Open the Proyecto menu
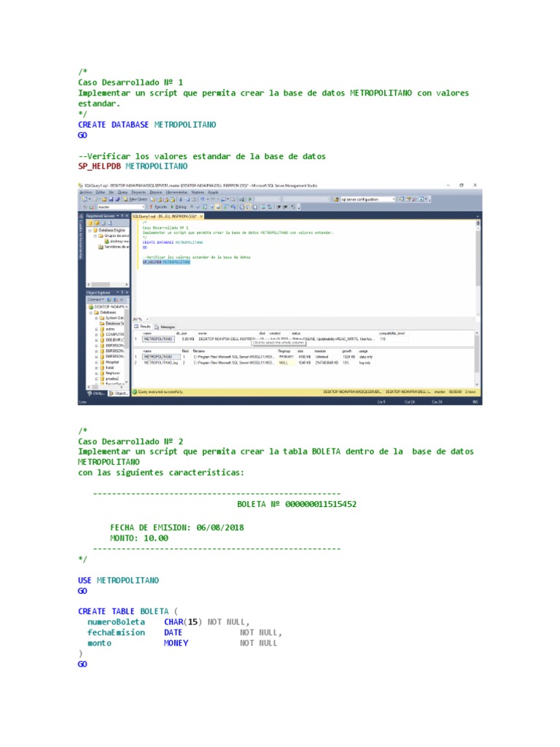Screen dimensions: 560x747 tap(139, 193)
